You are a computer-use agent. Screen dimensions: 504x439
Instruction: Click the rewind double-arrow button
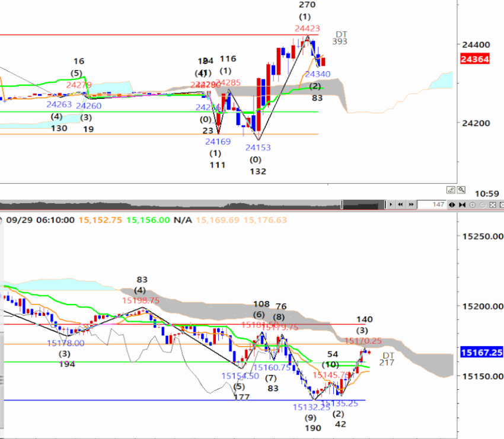click(400, 205)
